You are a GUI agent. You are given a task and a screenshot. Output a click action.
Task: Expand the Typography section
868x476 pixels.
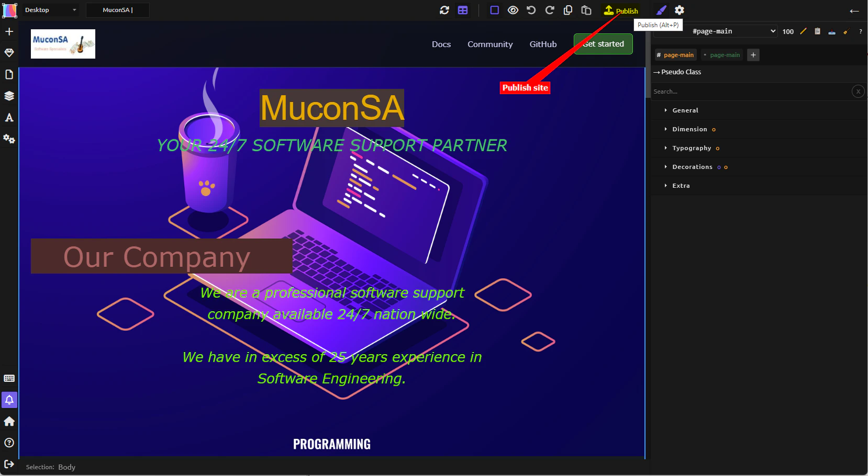point(692,148)
